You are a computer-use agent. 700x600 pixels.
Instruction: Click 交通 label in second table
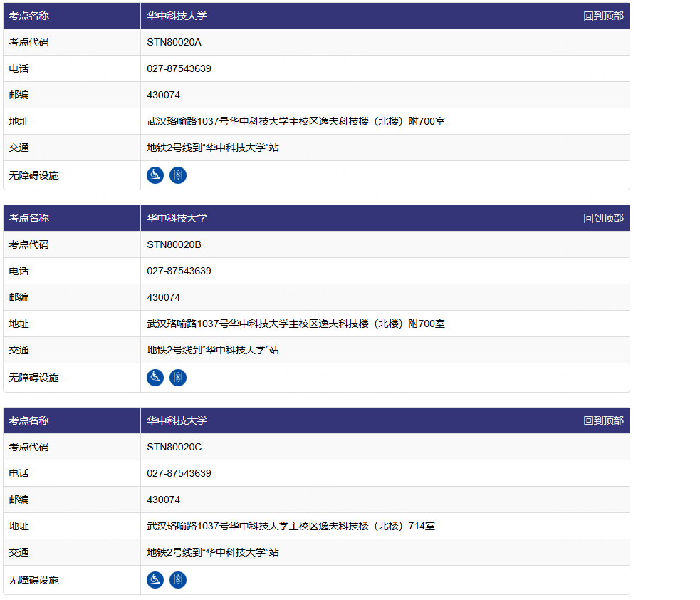19,350
